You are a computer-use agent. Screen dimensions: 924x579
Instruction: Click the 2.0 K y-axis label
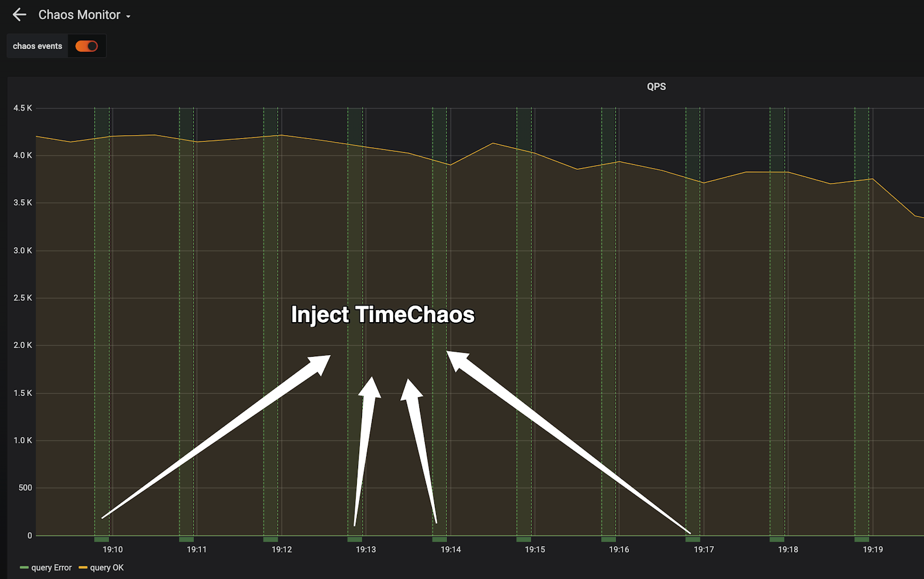pyautogui.click(x=23, y=345)
